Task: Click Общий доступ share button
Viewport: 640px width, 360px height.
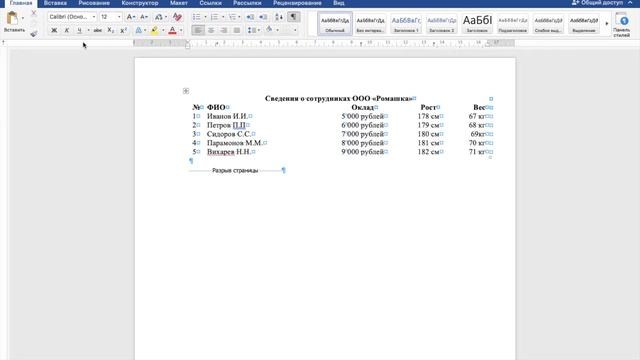Action: (598, 2)
